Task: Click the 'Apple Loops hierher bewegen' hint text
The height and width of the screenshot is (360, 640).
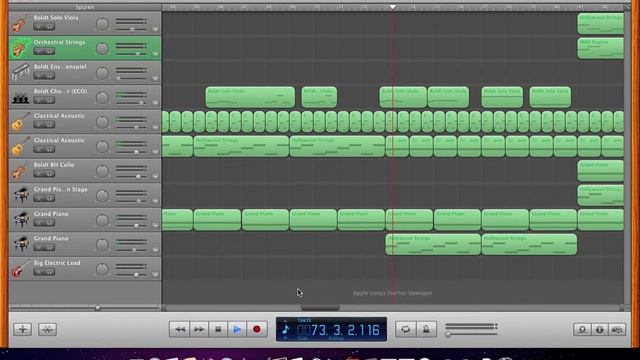Action: click(x=392, y=293)
